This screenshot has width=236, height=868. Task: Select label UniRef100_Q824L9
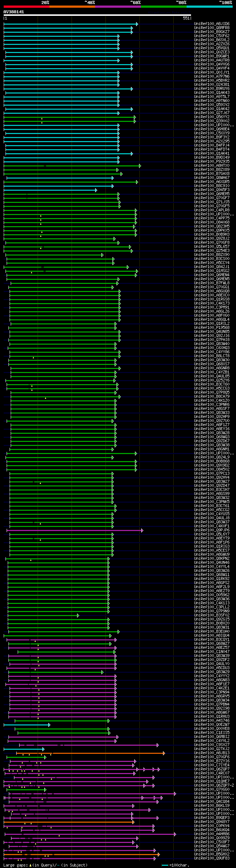click(212, 457)
